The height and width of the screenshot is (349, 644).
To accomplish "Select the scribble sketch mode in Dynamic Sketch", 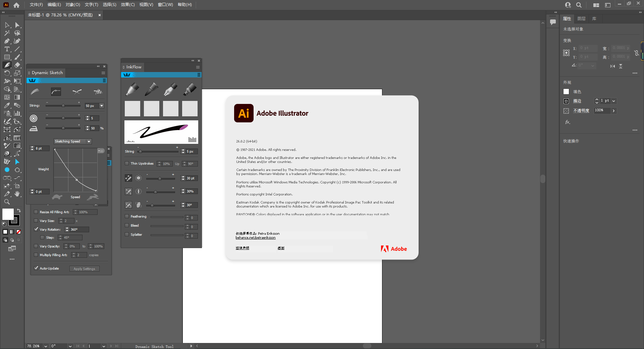I will click(98, 92).
